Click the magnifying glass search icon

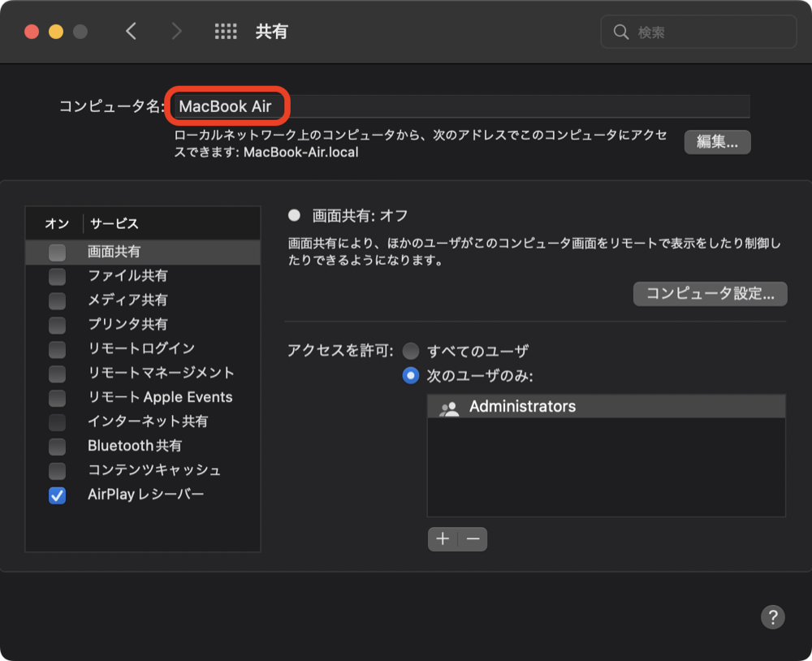(x=621, y=32)
